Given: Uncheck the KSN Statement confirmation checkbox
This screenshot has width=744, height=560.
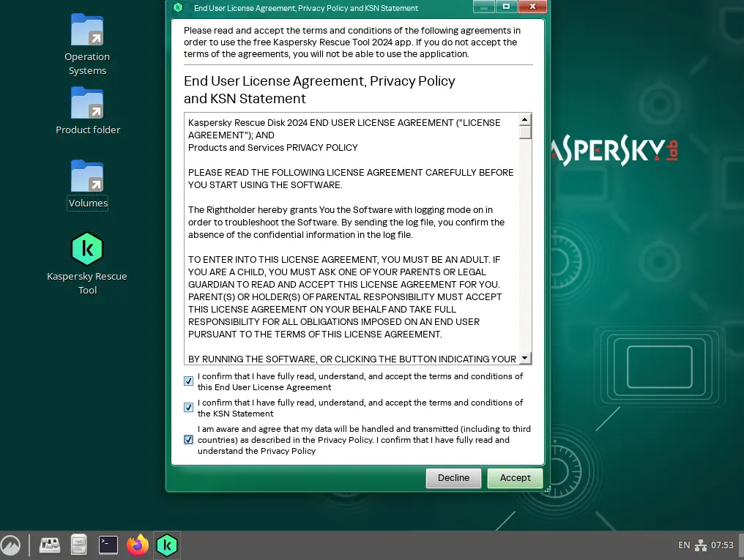Looking at the screenshot, I should (x=189, y=408).
